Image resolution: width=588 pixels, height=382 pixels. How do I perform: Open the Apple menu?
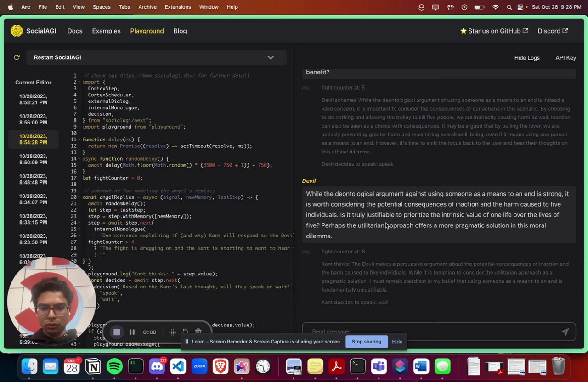coord(10,7)
